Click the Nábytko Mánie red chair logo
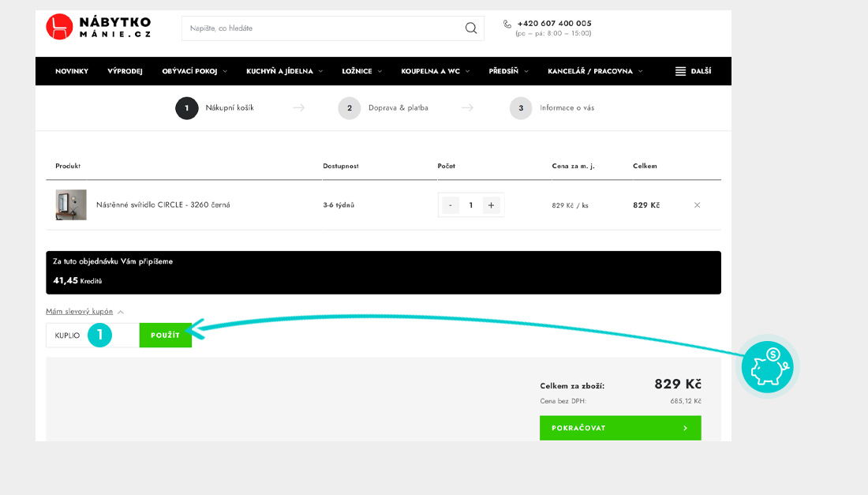 click(60, 28)
